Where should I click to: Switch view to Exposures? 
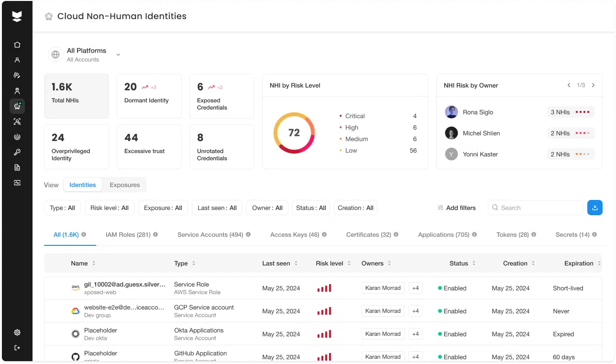(124, 185)
